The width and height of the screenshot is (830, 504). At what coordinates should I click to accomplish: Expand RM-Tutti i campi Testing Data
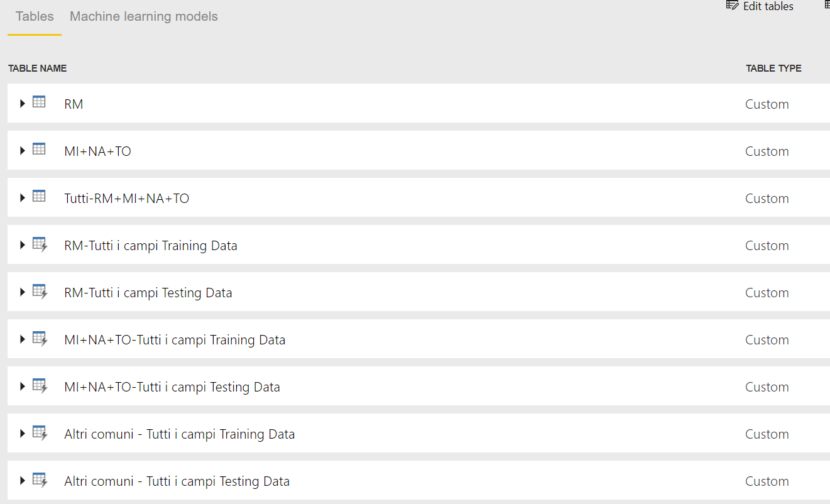[23, 292]
